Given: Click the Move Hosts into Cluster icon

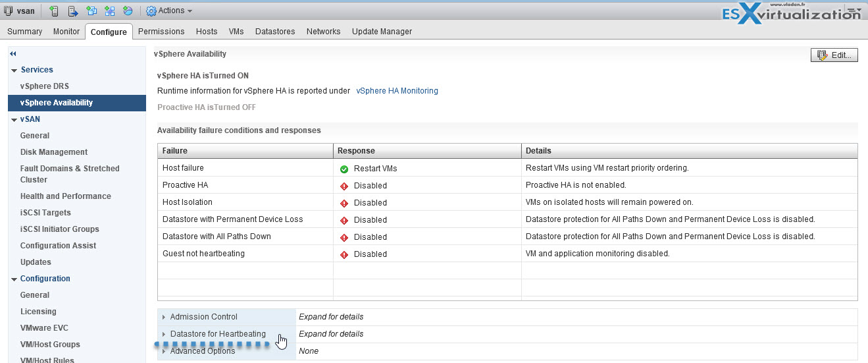Looking at the screenshot, I should coord(72,11).
